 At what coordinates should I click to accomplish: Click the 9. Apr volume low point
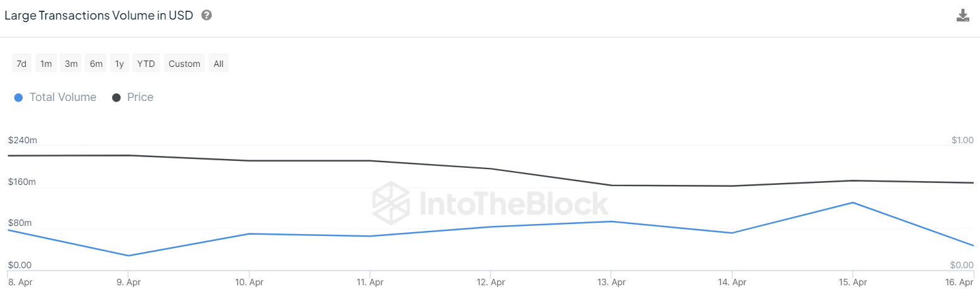(x=129, y=256)
